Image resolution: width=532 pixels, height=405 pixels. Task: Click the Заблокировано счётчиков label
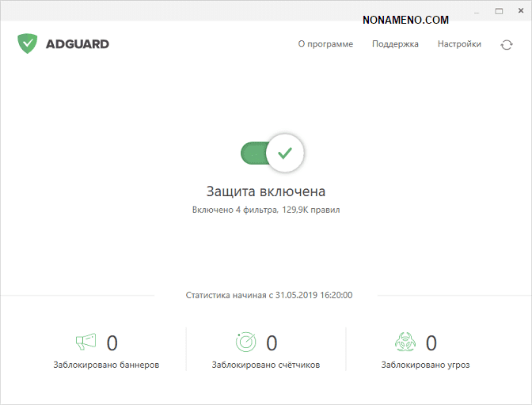click(266, 365)
